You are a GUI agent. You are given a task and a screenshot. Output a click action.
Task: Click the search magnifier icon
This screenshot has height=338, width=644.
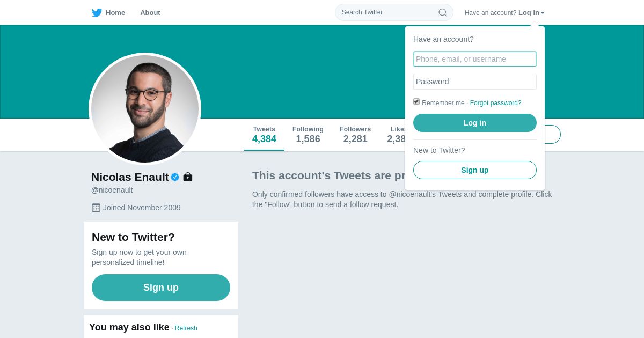[x=443, y=12]
